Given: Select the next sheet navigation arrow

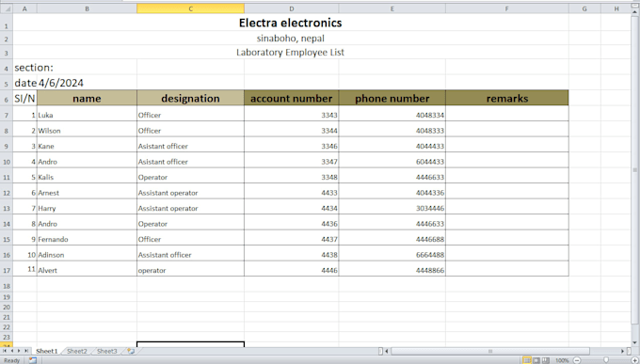Looking at the screenshot, I should (x=19, y=351).
